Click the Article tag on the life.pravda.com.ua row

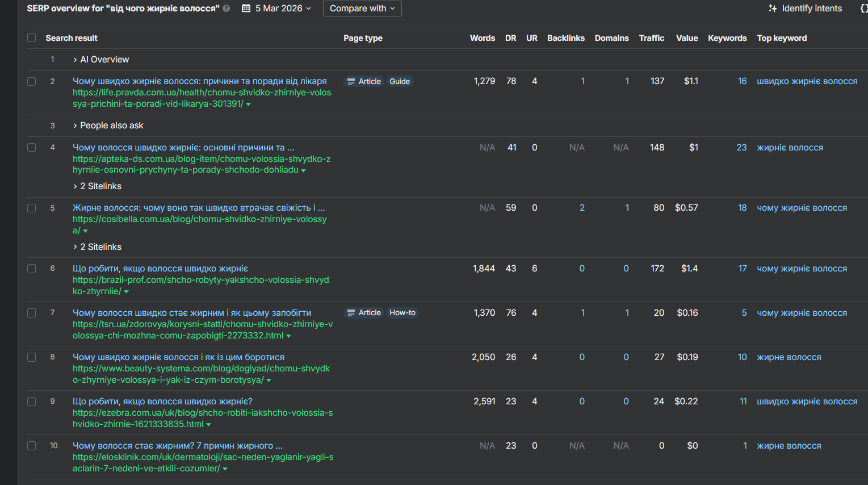tap(364, 81)
